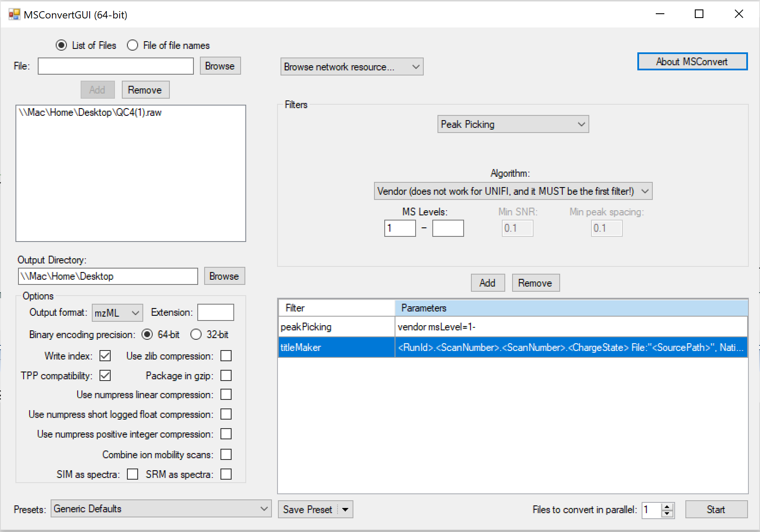Screen dimensions: 760x532
Task: Click Browse button for Output Directory
Action: tap(224, 276)
